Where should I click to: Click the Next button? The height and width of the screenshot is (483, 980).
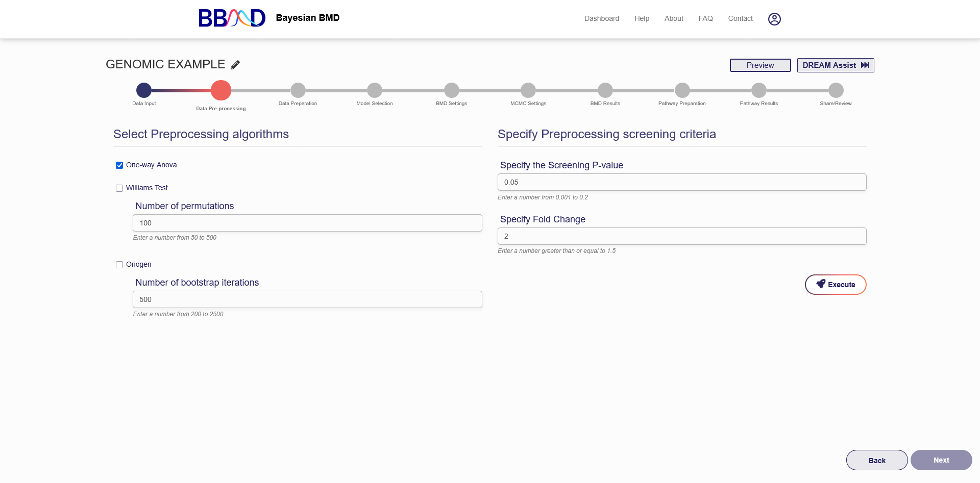[941, 460]
